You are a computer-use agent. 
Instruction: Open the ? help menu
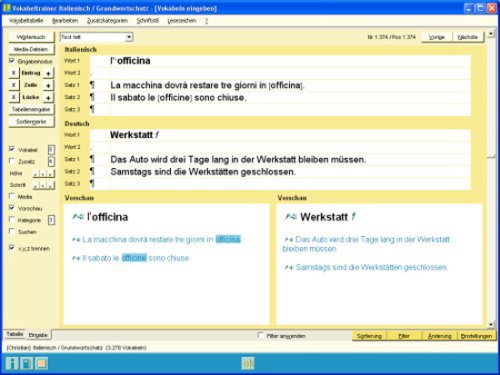[x=206, y=21]
